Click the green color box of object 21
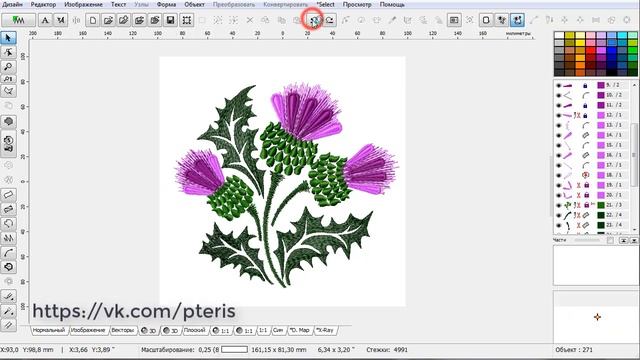Screen dimensions: 640x360 coord(601,205)
